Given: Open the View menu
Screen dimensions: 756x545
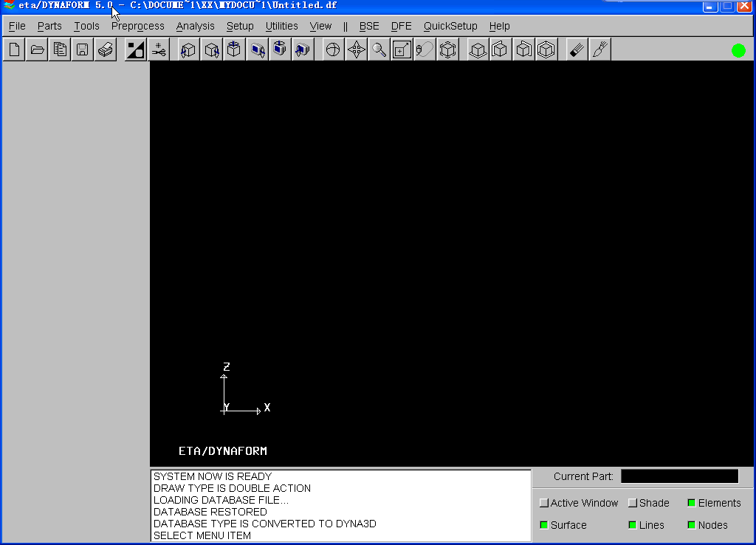Looking at the screenshot, I should (320, 26).
